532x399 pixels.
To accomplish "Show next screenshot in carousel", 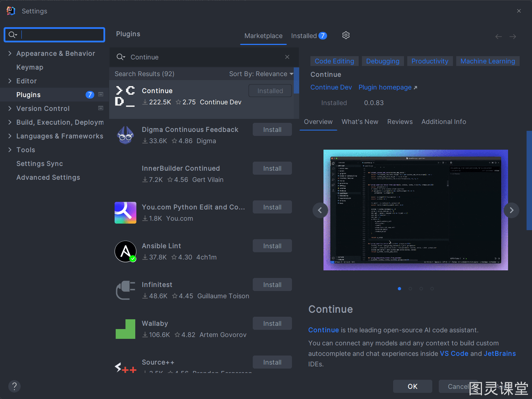I will (511, 210).
